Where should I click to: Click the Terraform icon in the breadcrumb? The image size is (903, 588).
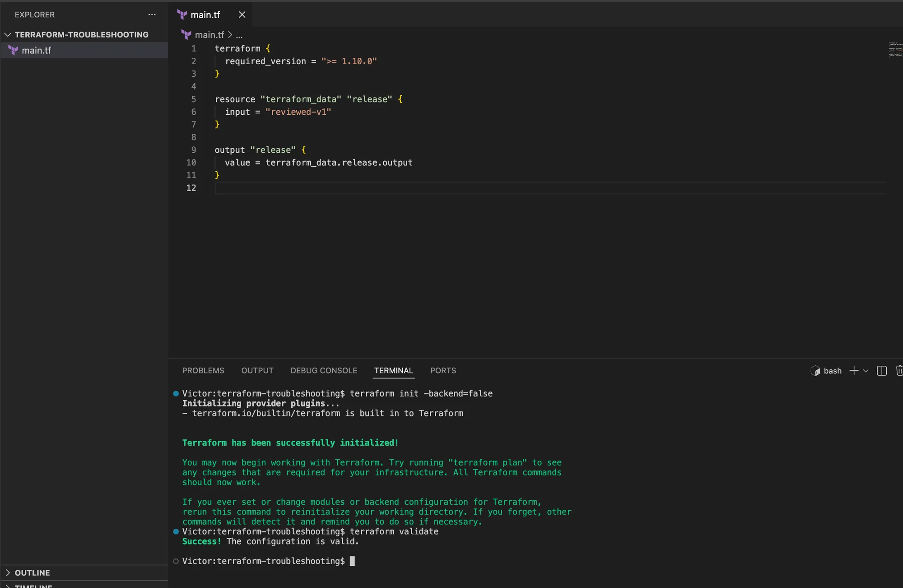186,35
